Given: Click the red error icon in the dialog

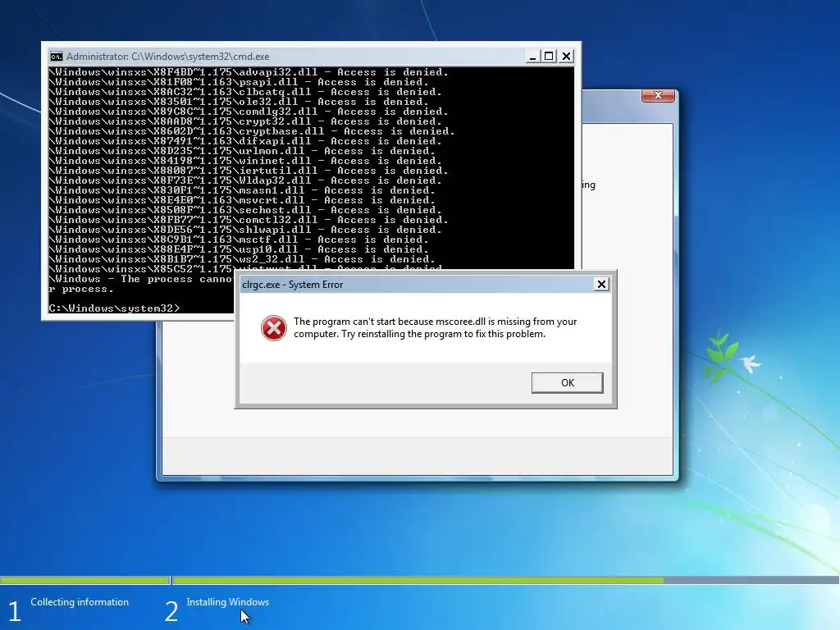Looking at the screenshot, I should click(274, 328).
